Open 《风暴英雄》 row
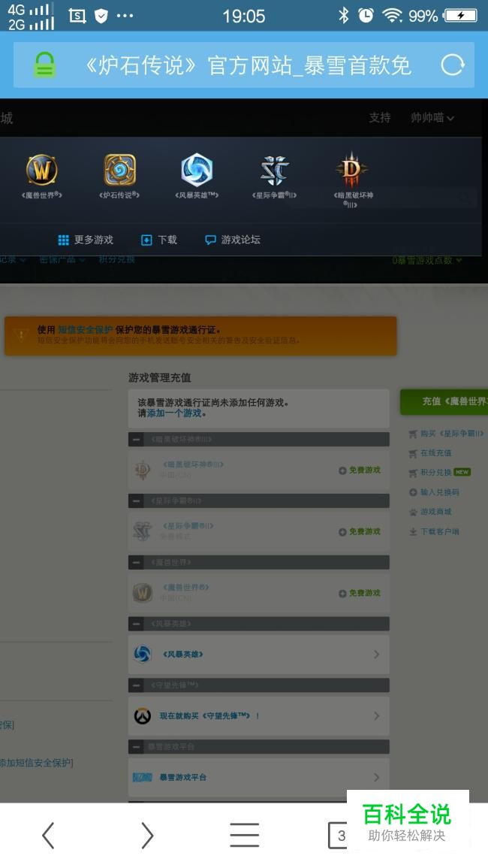Image resolution: width=488 pixels, height=868 pixels. pos(259,655)
